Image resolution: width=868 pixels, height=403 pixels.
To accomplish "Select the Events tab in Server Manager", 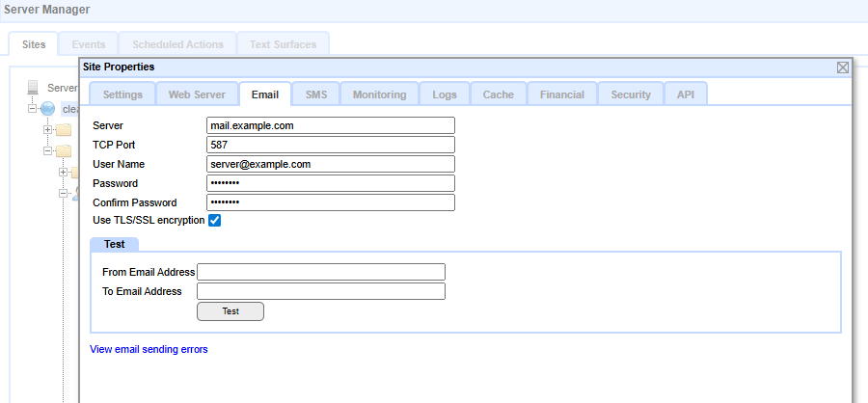I will coord(89,44).
